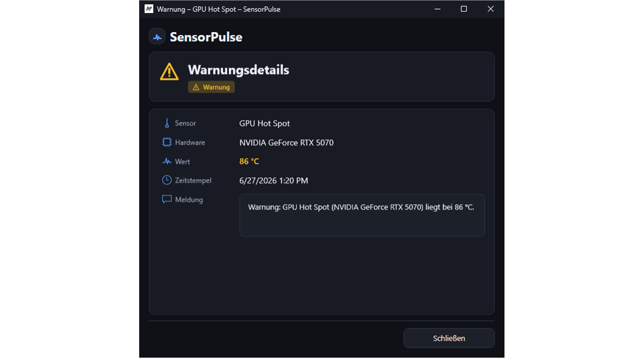This screenshot has height=362, width=644.
Task: Select the yellow Warnung badge
Action: click(x=211, y=87)
